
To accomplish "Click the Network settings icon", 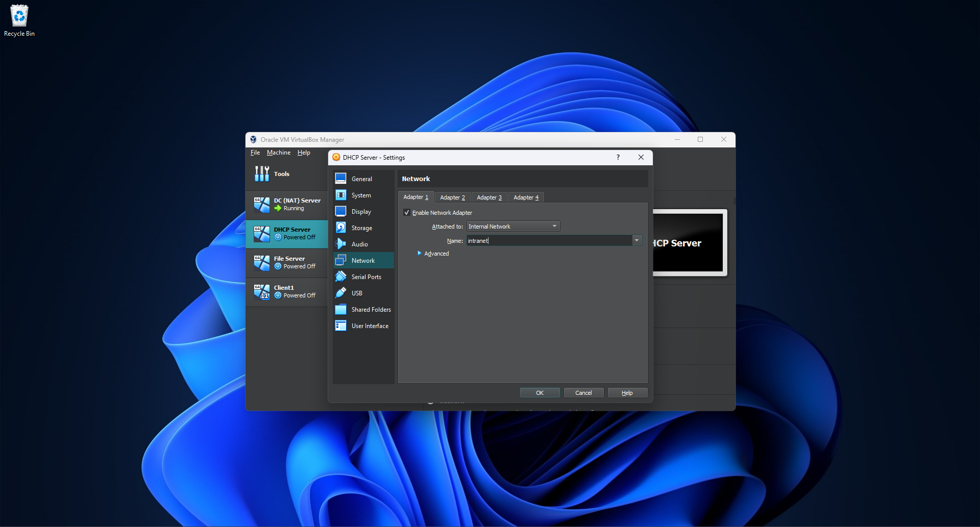I will click(x=341, y=260).
